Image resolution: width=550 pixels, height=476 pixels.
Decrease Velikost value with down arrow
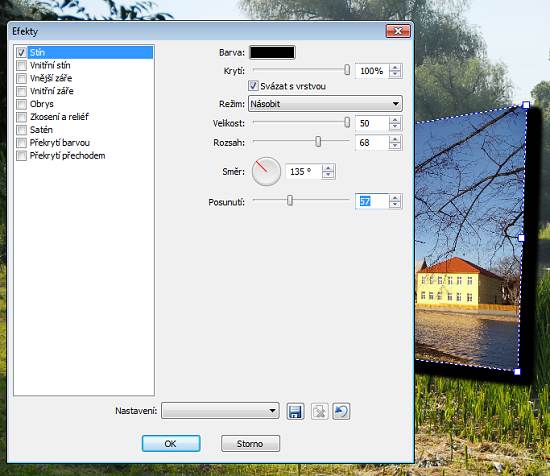coord(395,127)
